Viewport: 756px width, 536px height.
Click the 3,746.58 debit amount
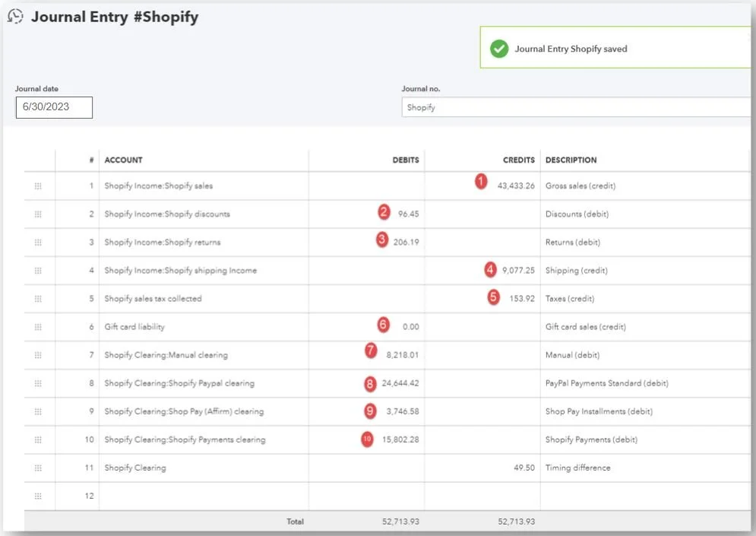(403, 411)
